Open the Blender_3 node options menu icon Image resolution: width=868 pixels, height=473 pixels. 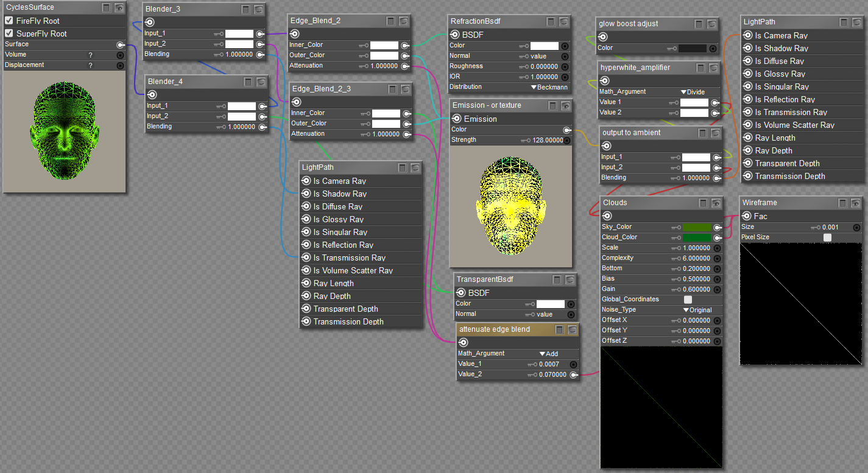245,9
